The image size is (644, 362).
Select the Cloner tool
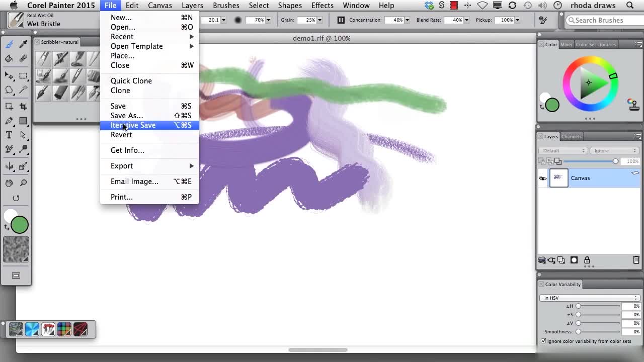point(9,149)
